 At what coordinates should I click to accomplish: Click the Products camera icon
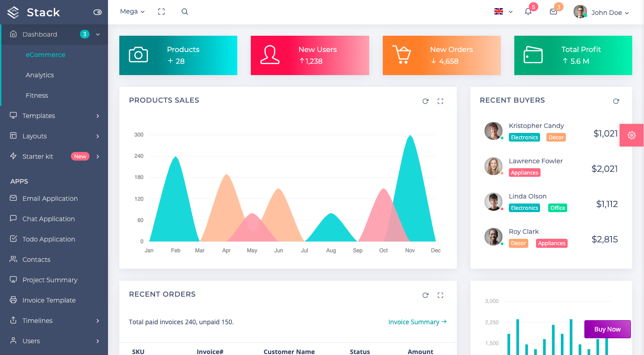click(138, 55)
